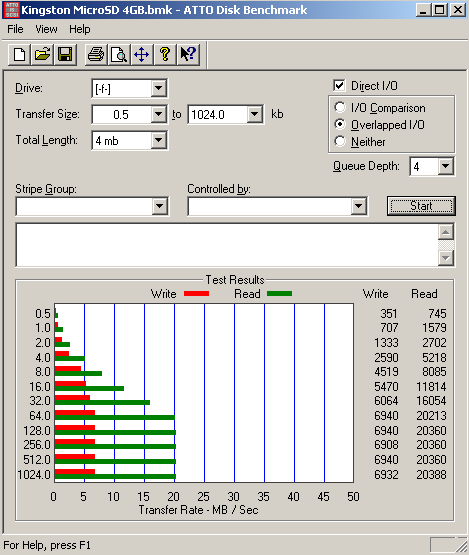Save results using the floppy disk icon
The width and height of the screenshot is (469, 555).
pyautogui.click(x=65, y=55)
